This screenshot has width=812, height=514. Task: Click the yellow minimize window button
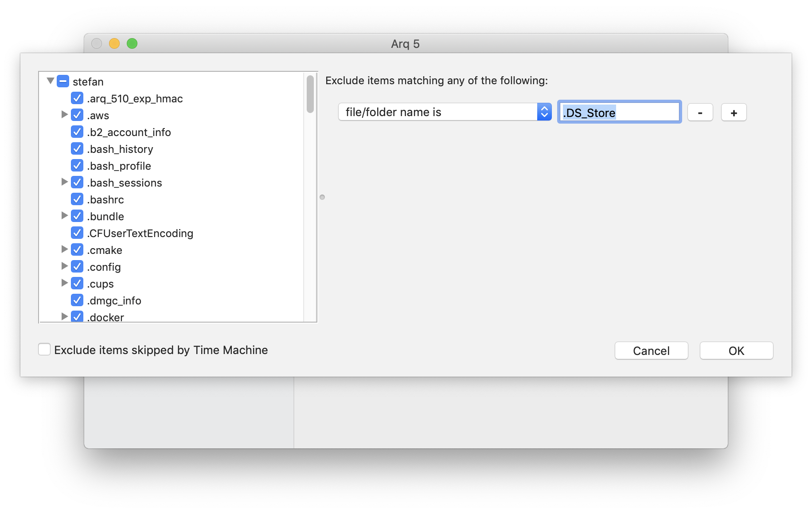pyautogui.click(x=114, y=43)
